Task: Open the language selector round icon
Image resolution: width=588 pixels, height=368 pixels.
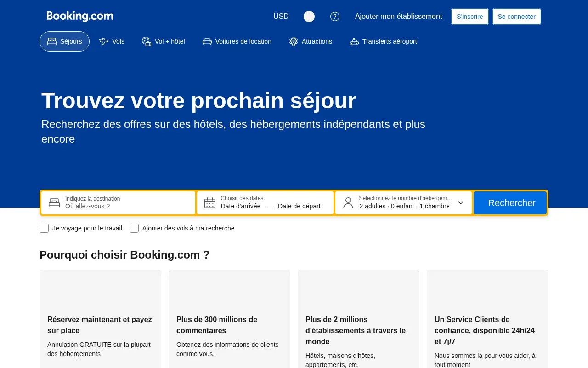Action: click(309, 17)
